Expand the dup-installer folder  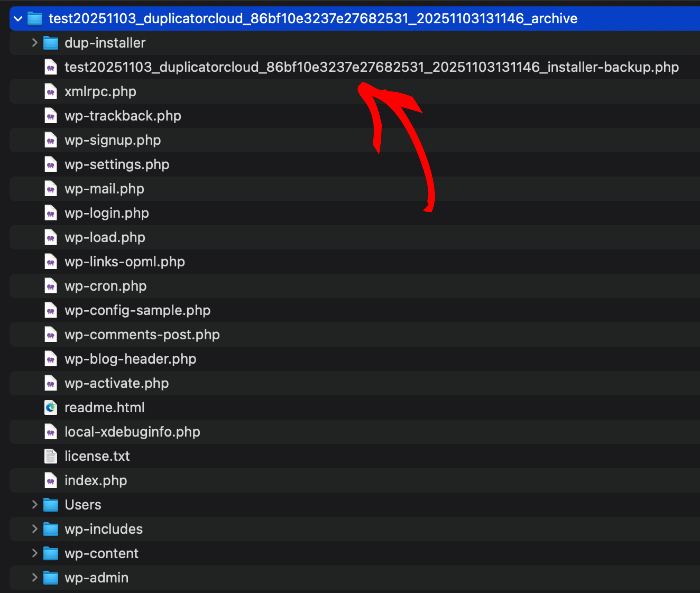tap(34, 43)
